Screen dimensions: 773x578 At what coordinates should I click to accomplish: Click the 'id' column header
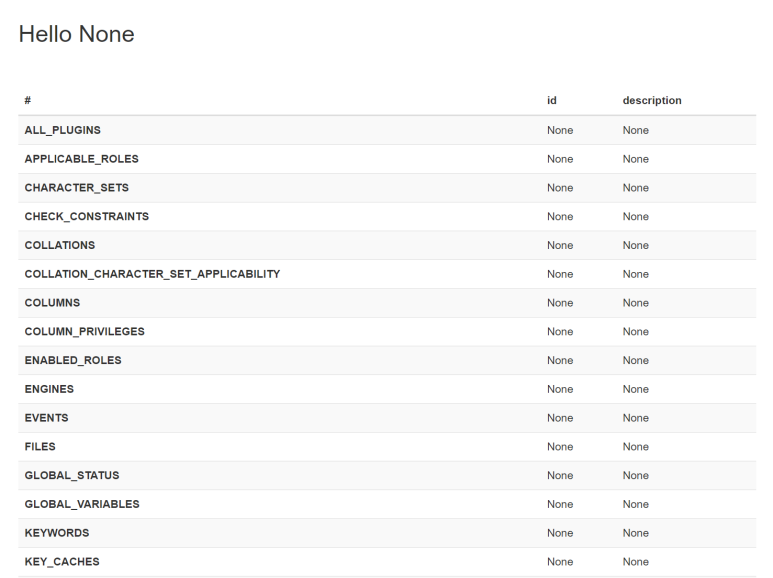pos(552,101)
